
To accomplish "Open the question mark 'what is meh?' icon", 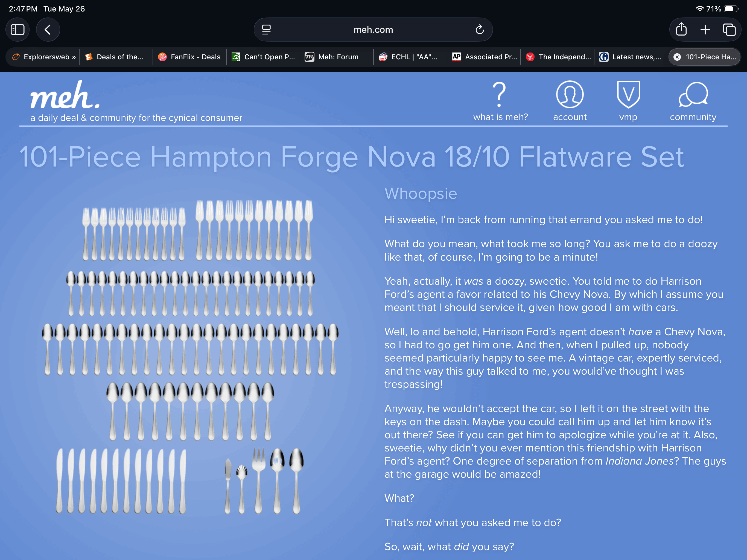I will pos(500,94).
